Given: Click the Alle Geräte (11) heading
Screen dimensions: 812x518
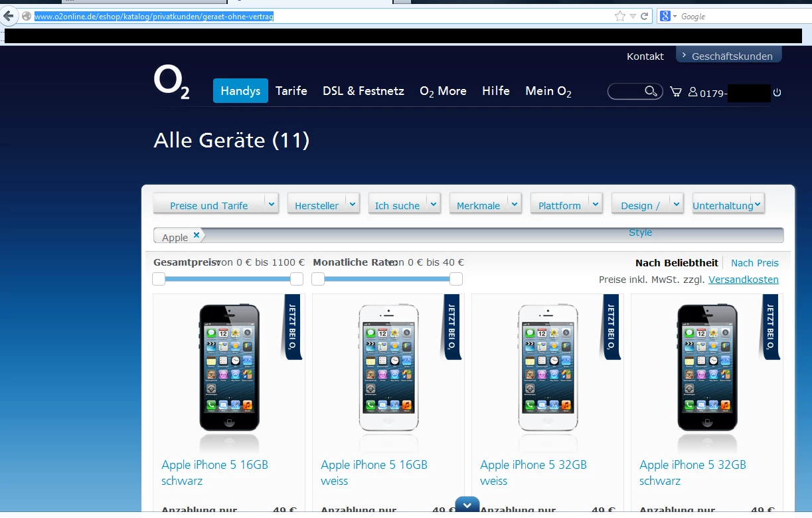Looking at the screenshot, I should coord(232,140).
